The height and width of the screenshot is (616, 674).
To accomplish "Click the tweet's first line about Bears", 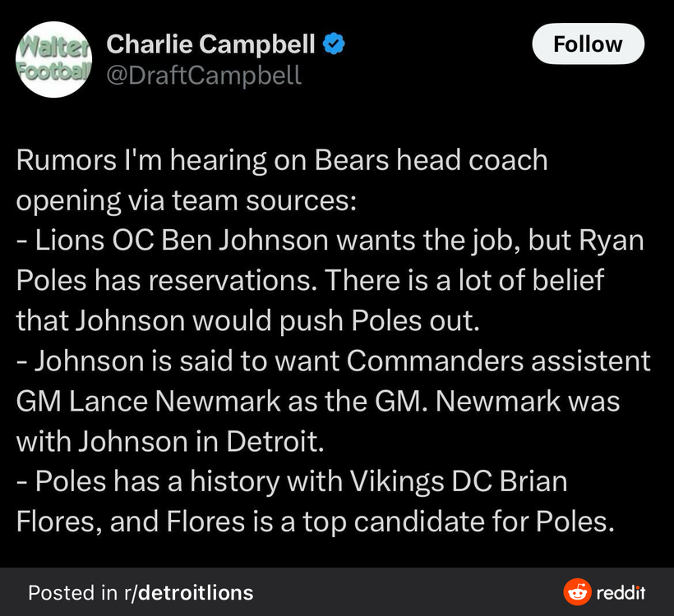I will tap(282, 161).
